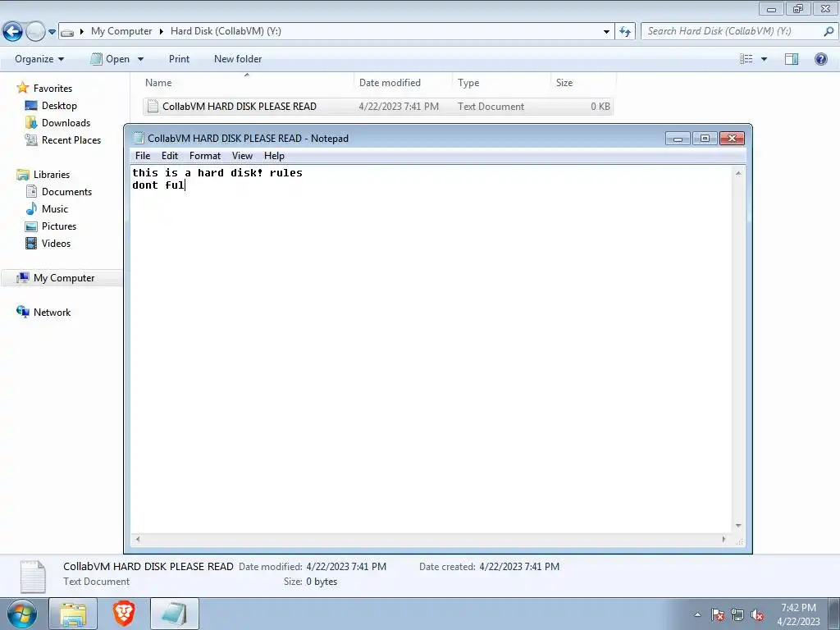Open the Music library
The image size is (840, 630).
point(55,209)
